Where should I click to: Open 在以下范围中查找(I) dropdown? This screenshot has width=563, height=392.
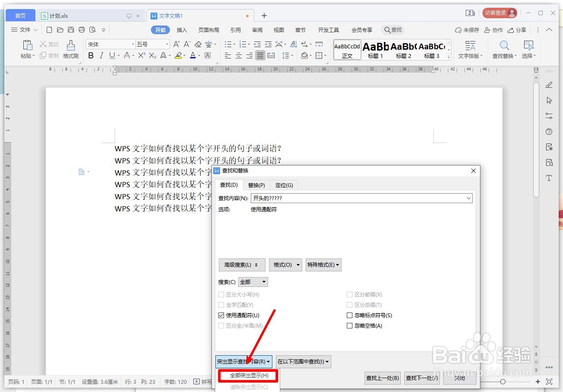pyautogui.click(x=304, y=361)
